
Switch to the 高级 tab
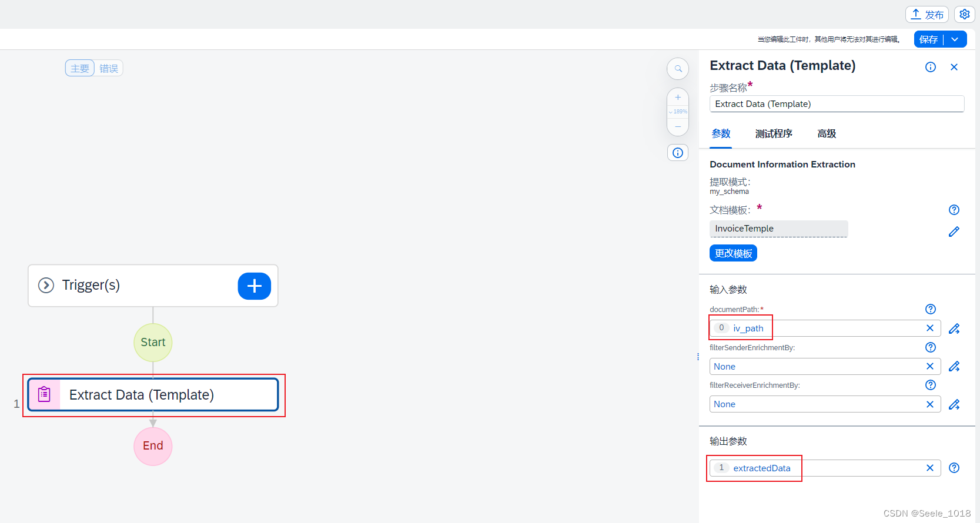pyautogui.click(x=827, y=134)
